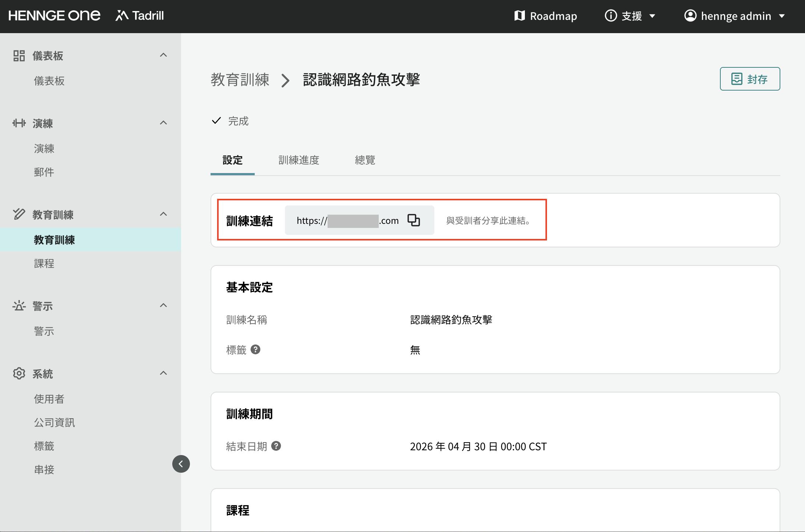805x532 pixels.
Task: Click archive icon inside 封存 button
Action: click(737, 79)
